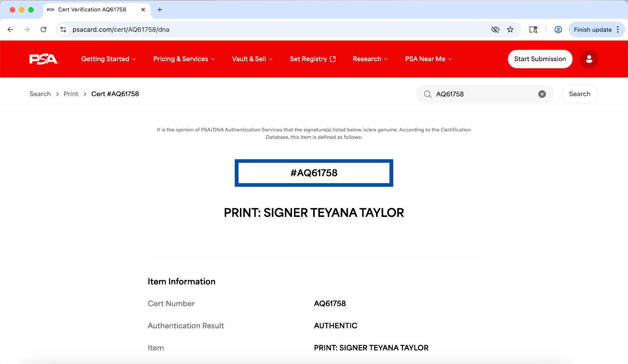This screenshot has height=364, width=628.
Task: Click the Item value PRINT: SIGNER TEYANA TAYLOR
Action: [x=371, y=348]
